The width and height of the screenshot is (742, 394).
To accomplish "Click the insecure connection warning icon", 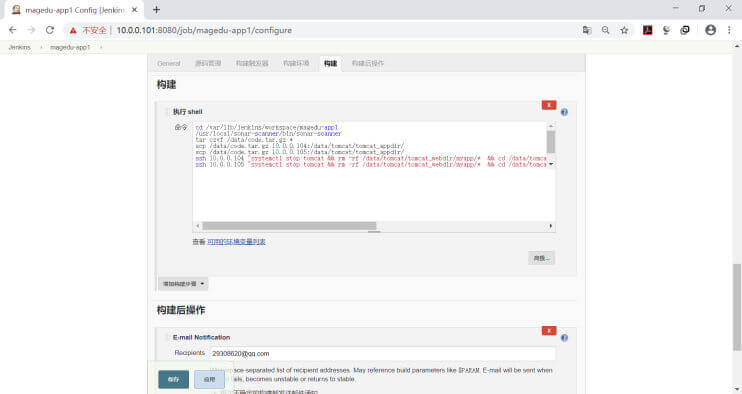I will [73, 30].
